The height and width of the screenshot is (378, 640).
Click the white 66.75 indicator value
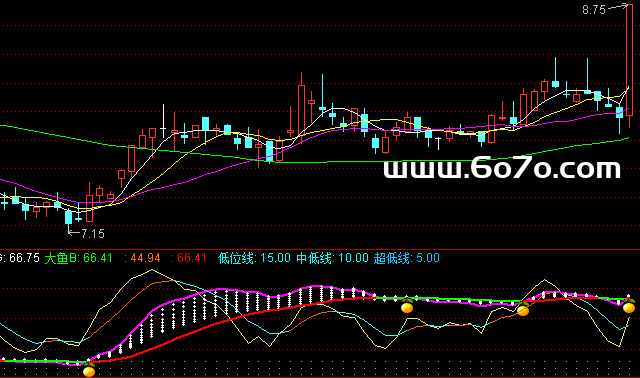pyautogui.click(x=24, y=258)
